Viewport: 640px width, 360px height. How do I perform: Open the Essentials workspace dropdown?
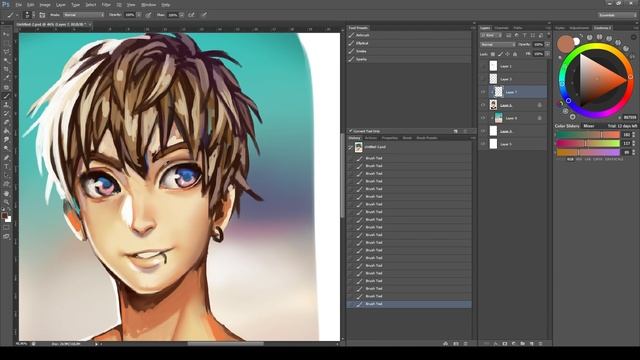coord(617,15)
